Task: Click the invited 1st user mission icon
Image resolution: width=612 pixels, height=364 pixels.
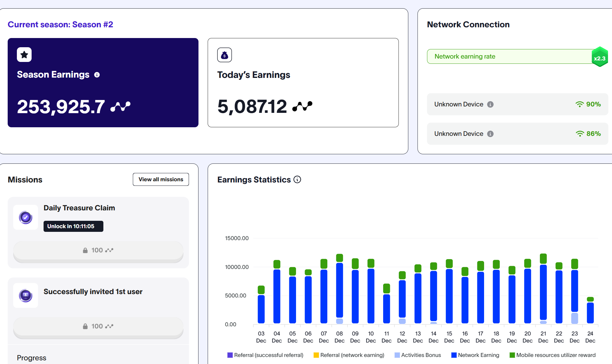Action: (26, 296)
